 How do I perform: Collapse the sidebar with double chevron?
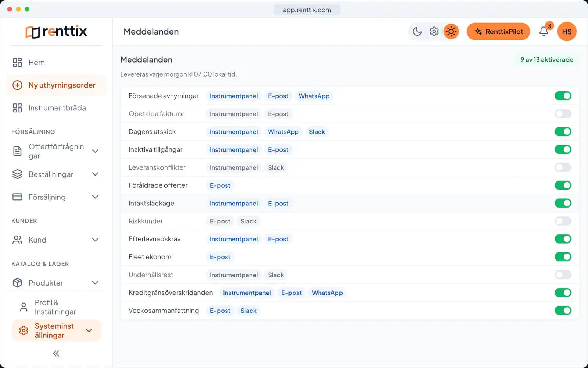[56, 354]
